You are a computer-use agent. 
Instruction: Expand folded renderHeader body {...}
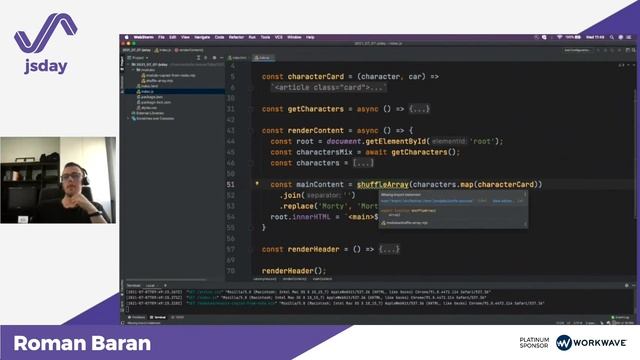(389, 249)
